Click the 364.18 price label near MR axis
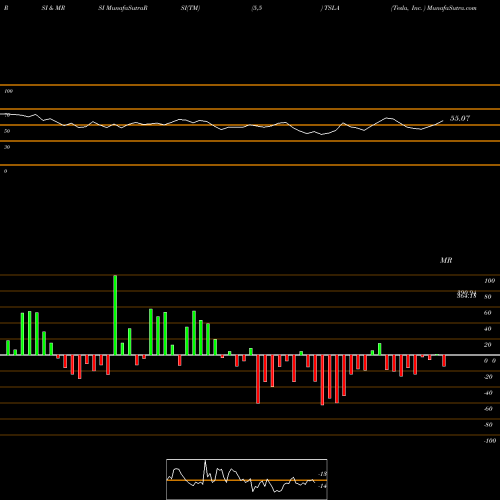The image size is (500, 500). 466,296
